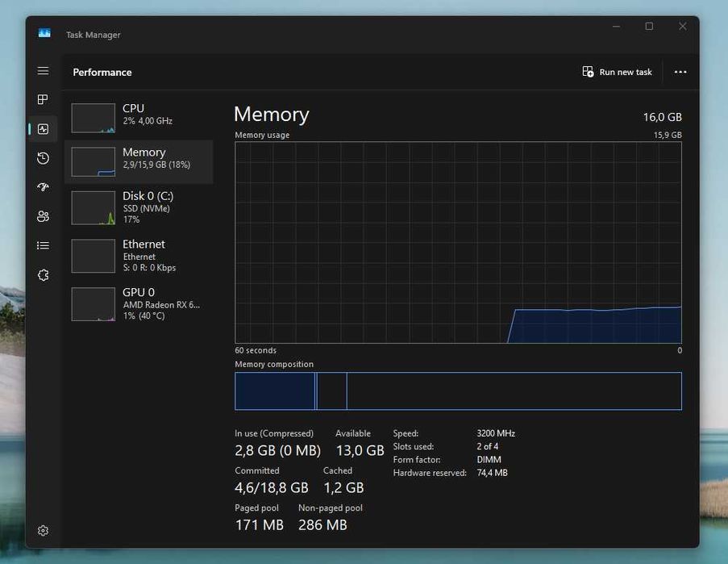
Task: Select the Performance page icon
Action: click(44, 129)
